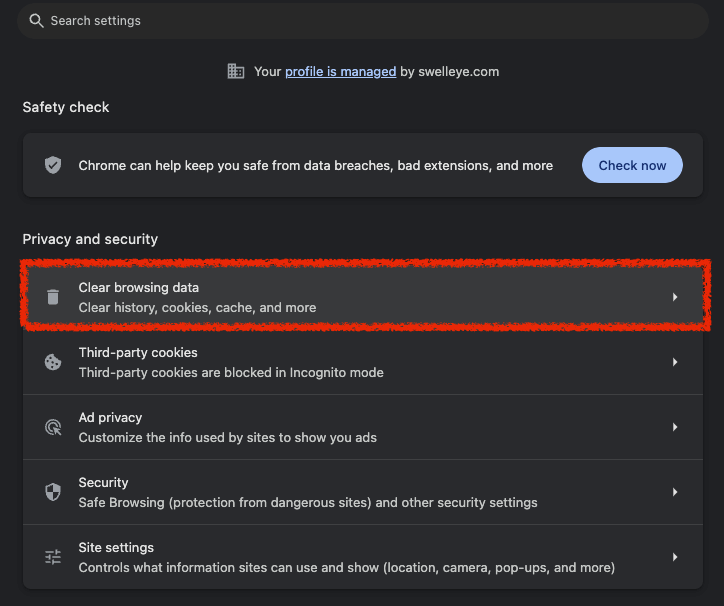Expand Security using its right arrow
Image resolution: width=724 pixels, height=606 pixels.
click(x=675, y=492)
